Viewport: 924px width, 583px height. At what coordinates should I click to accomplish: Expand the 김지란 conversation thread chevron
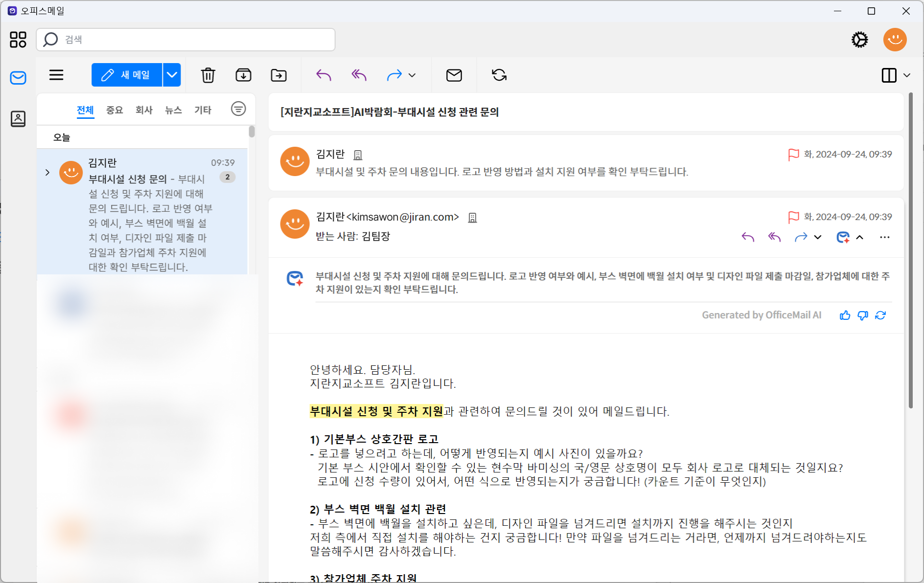tap(47, 172)
